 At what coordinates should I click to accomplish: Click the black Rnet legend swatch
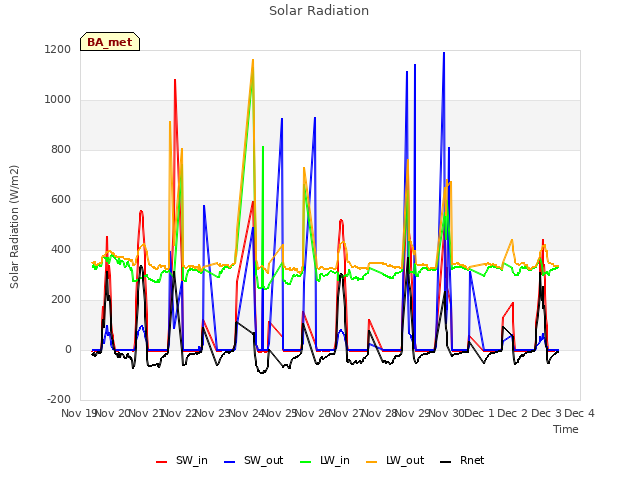(x=446, y=462)
